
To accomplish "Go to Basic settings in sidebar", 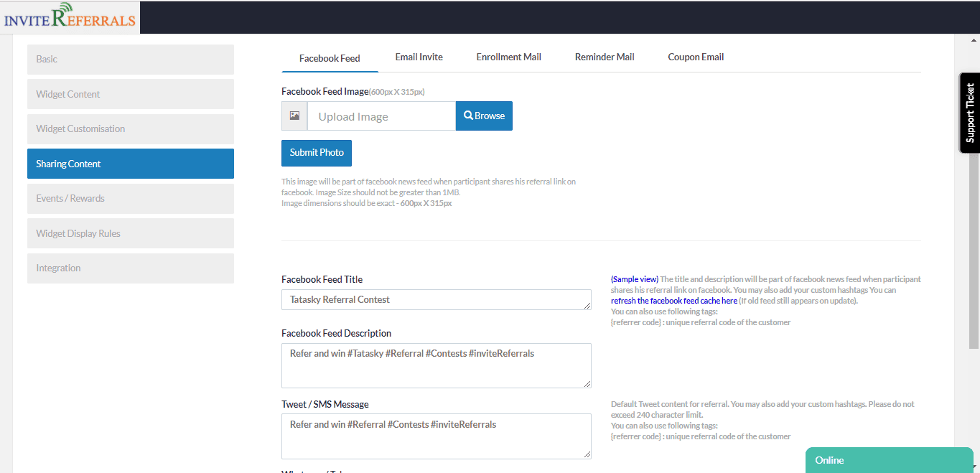I will click(131, 60).
